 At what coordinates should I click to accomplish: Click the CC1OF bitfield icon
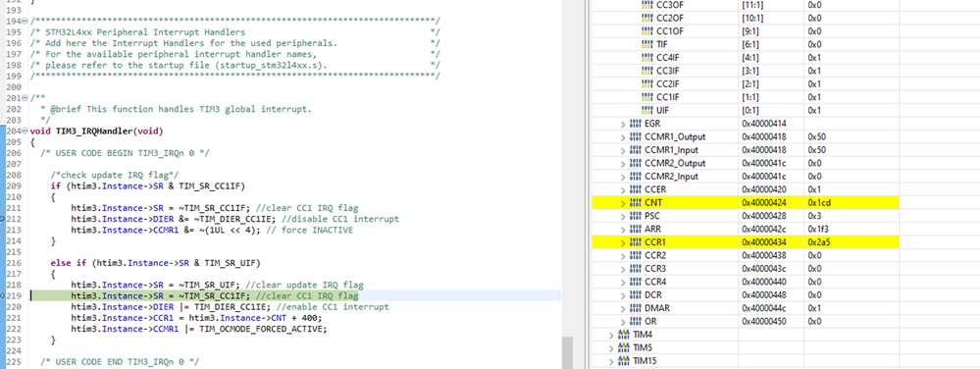click(x=647, y=31)
